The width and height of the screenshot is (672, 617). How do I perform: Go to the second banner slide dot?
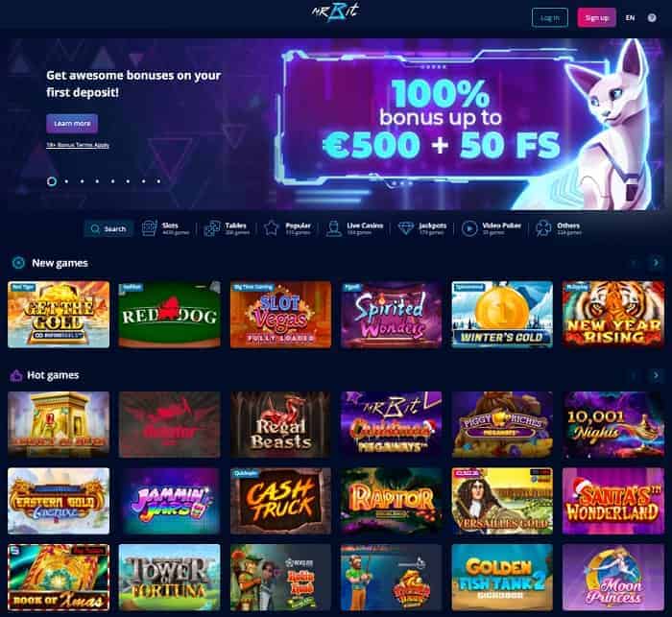click(x=67, y=181)
